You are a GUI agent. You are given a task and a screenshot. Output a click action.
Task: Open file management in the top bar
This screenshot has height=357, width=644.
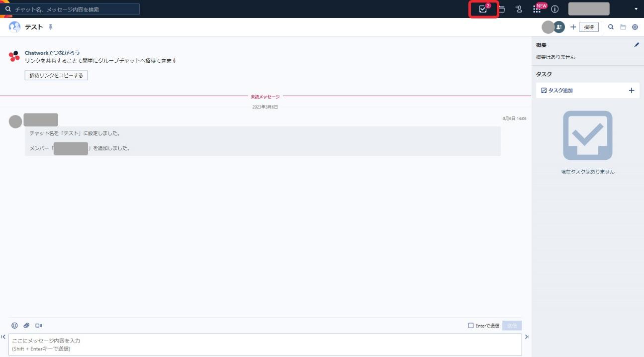click(x=502, y=9)
